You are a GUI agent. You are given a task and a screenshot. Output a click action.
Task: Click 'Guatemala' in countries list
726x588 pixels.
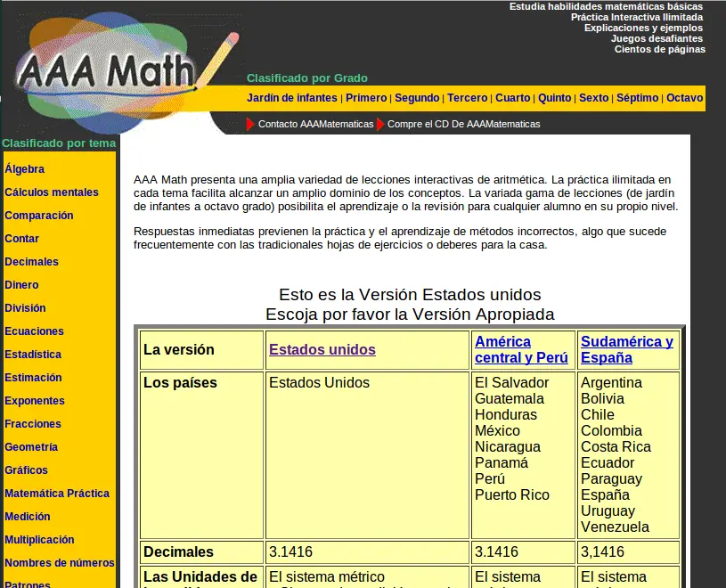click(510, 398)
